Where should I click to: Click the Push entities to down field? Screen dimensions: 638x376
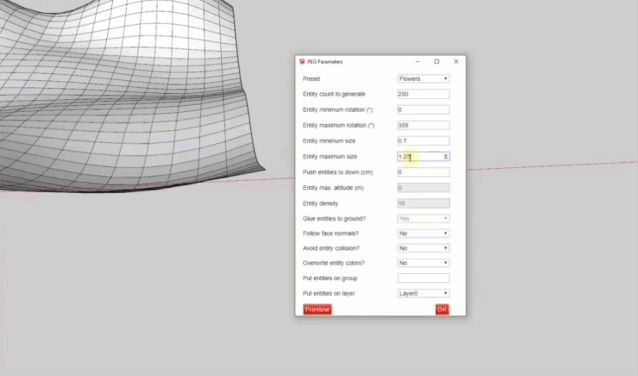click(x=423, y=172)
